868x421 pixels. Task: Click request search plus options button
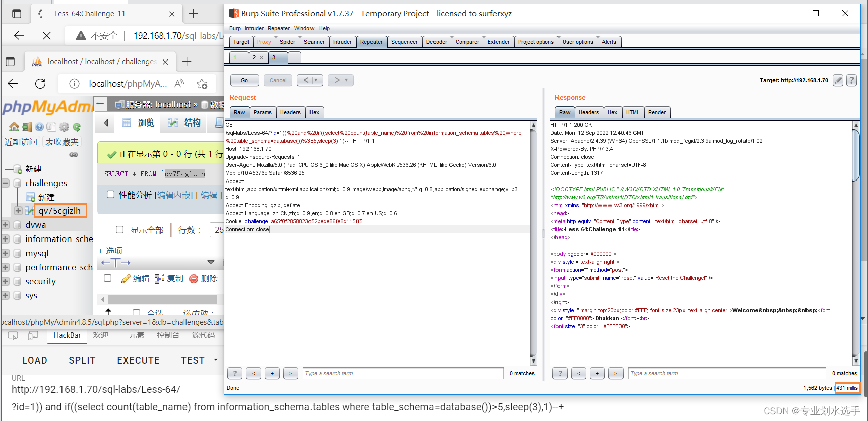pyautogui.click(x=272, y=373)
